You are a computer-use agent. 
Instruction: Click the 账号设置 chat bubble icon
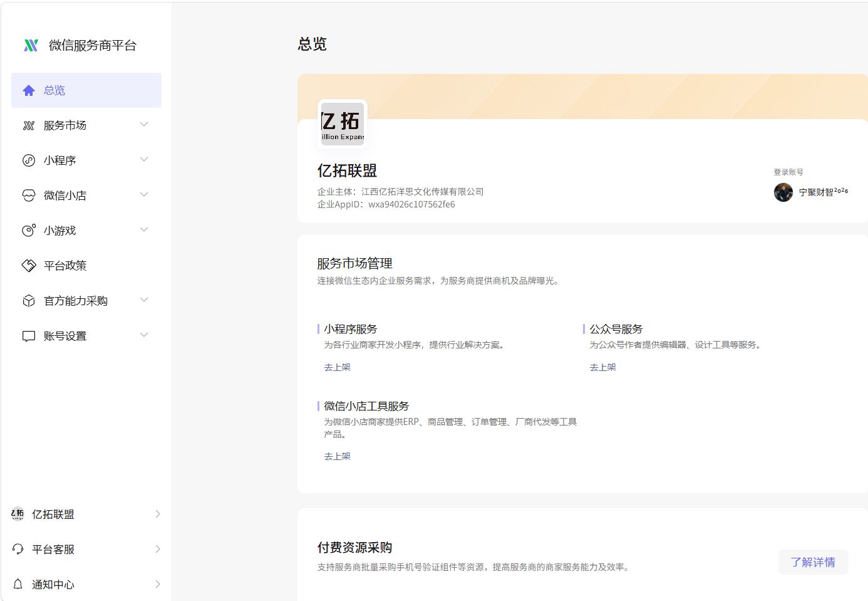(29, 336)
